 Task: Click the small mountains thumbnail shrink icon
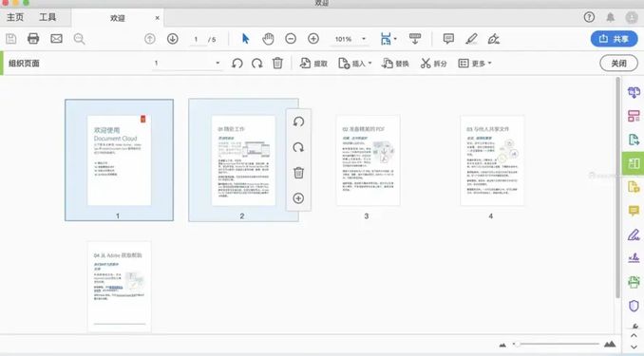[x=502, y=345]
